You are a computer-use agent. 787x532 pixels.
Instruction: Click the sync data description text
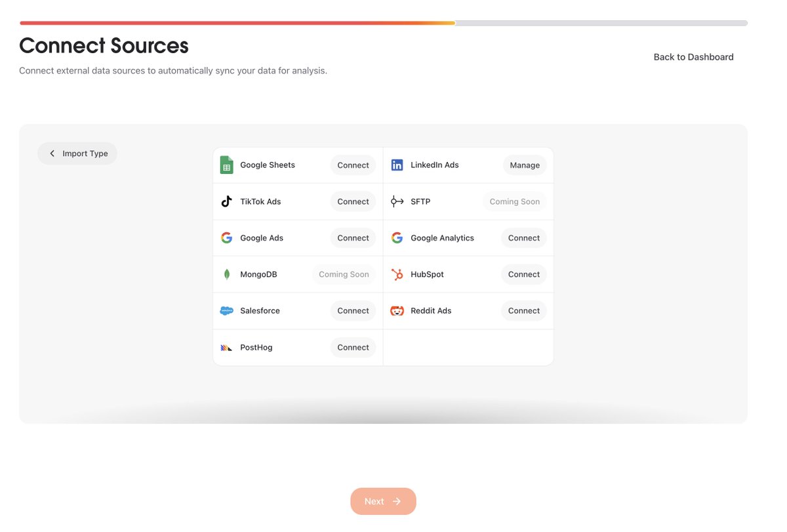(x=173, y=71)
